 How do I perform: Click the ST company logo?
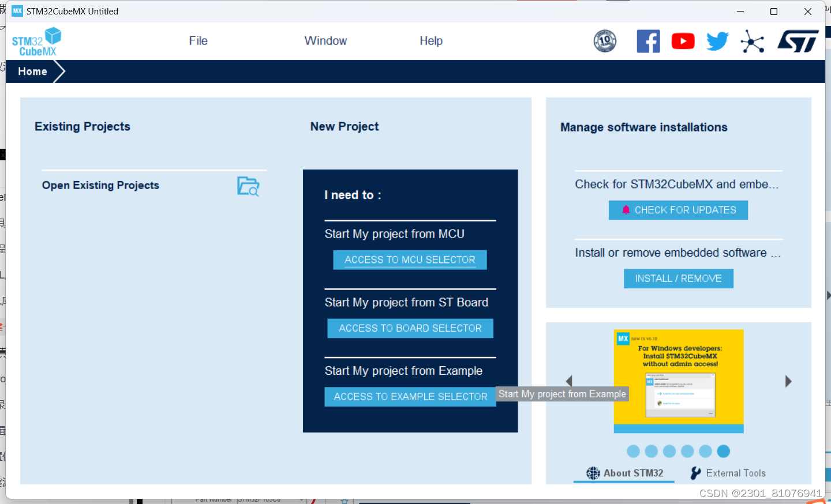798,41
